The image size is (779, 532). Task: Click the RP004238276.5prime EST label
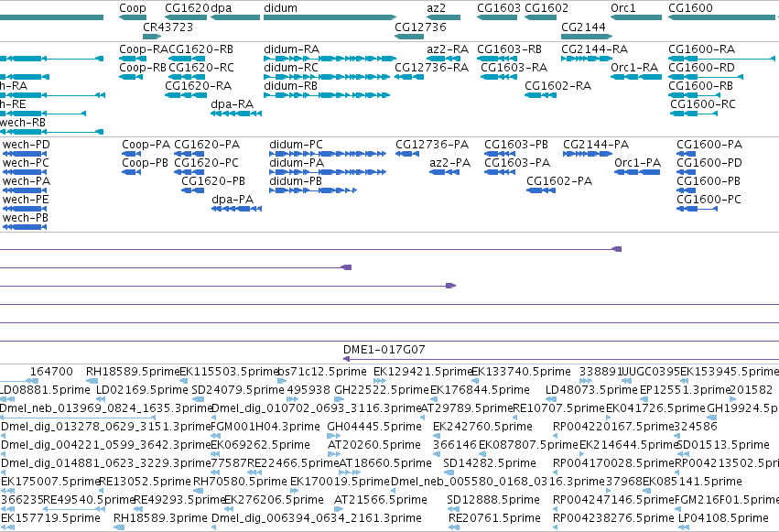[x=613, y=518]
